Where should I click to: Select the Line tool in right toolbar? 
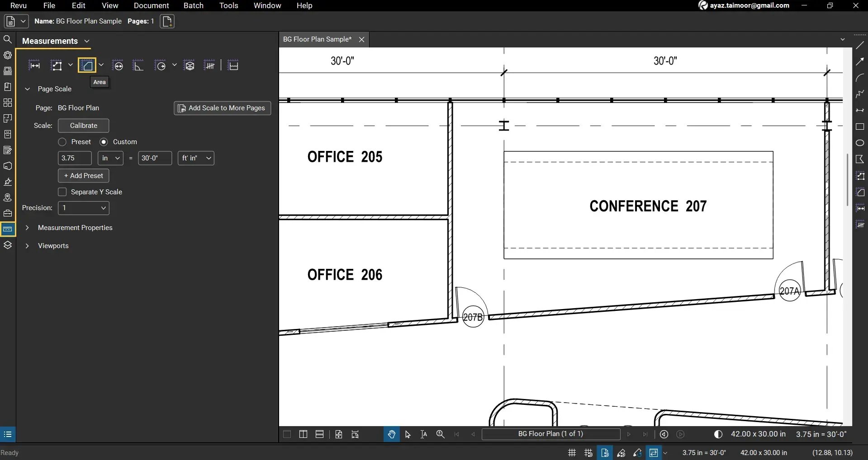[860, 45]
